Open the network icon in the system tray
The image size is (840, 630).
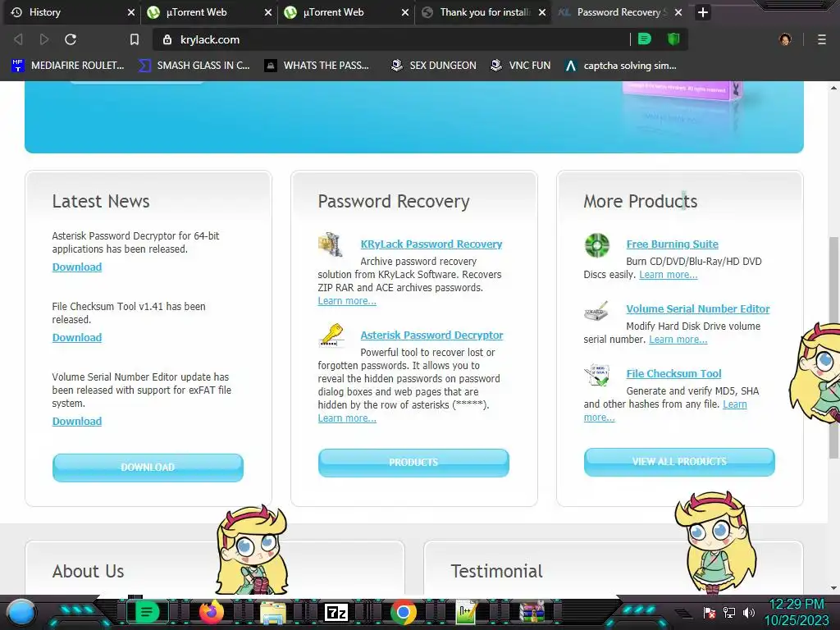click(x=729, y=612)
